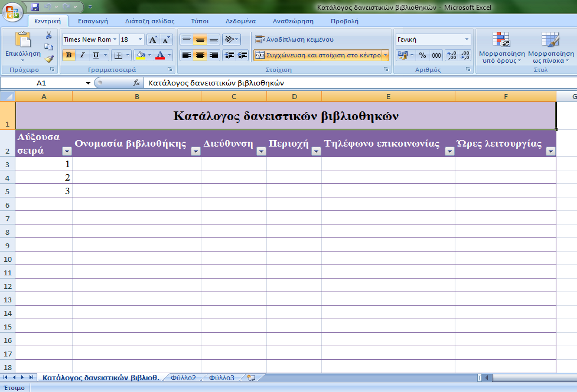Image resolution: width=577 pixels, height=392 pixels.
Task: Switch to Διάταξη σελίδας ribbon tab
Action: point(149,21)
